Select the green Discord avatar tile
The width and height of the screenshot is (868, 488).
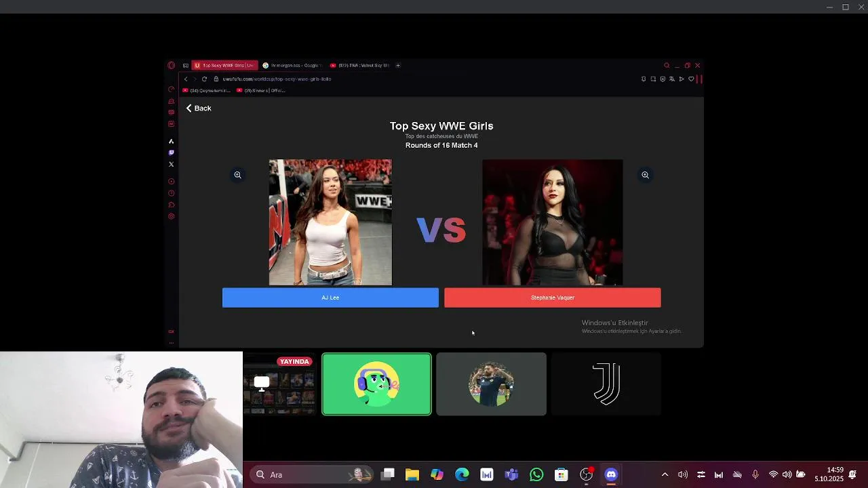tap(376, 384)
